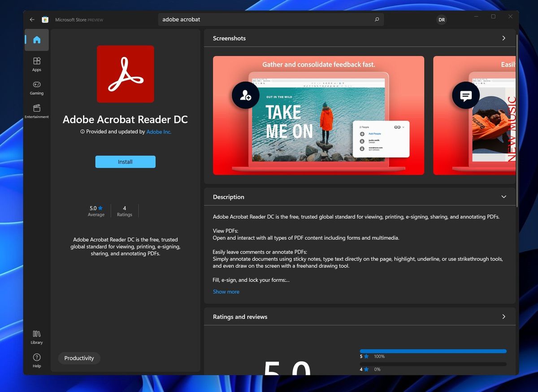This screenshot has height=392, width=538.
Task: Open the Take Me On screenshot thumbnail
Action: pyautogui.click(x=318, y=115)
